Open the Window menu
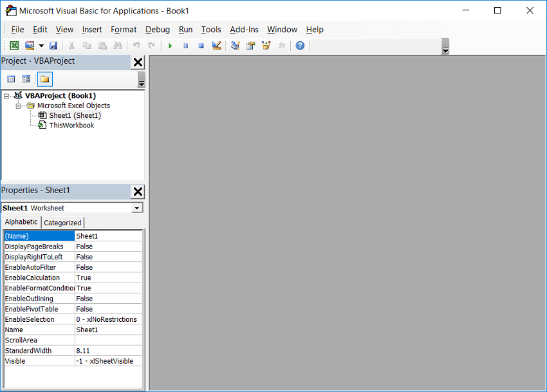The image size is (547, 392). [x=282, y=30]
